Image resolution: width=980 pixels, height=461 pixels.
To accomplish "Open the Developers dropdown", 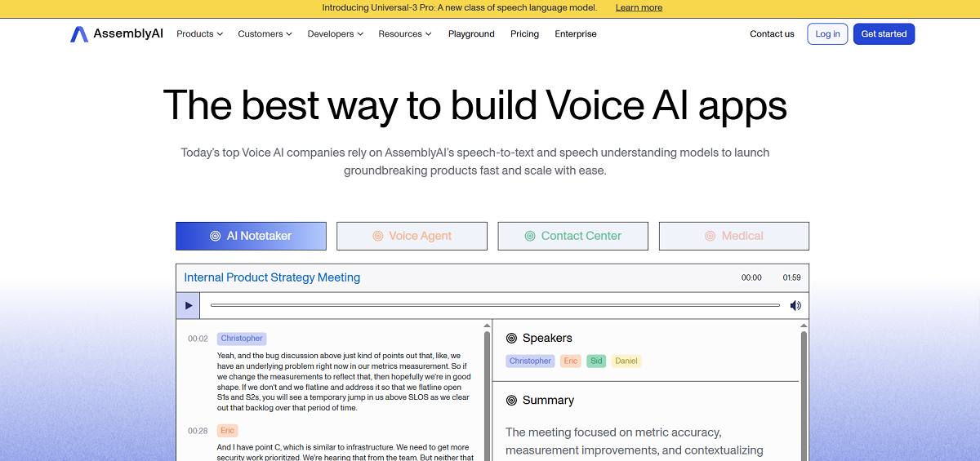I will (336, 34).
